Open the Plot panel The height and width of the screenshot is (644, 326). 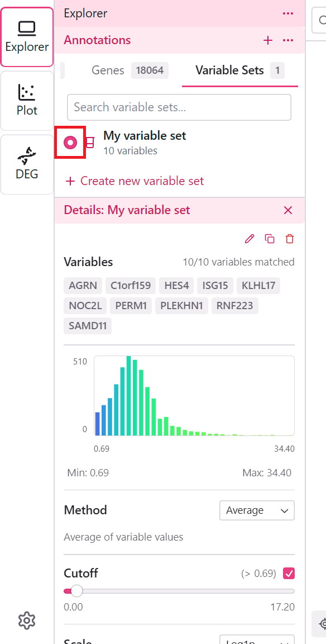[x=26, y=101]
